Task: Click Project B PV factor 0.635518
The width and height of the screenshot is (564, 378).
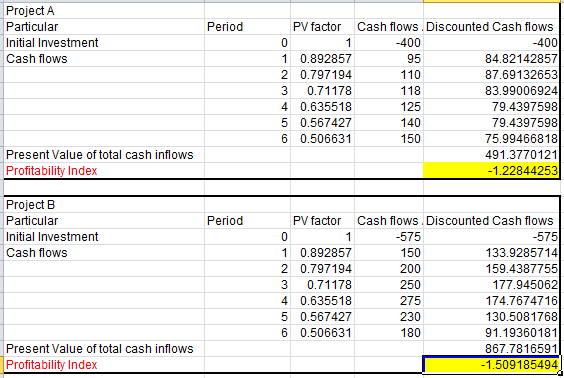Action: tap(322, 301)
